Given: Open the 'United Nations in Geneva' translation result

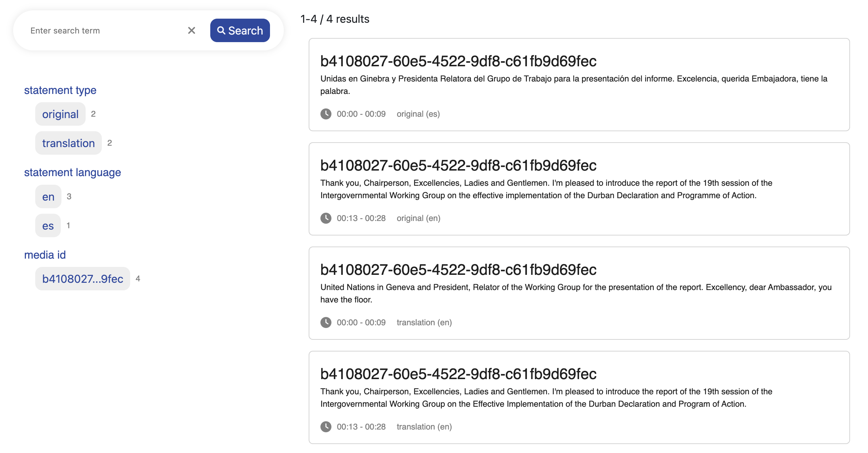Looking at the screenshot, I should coord(458,270).
